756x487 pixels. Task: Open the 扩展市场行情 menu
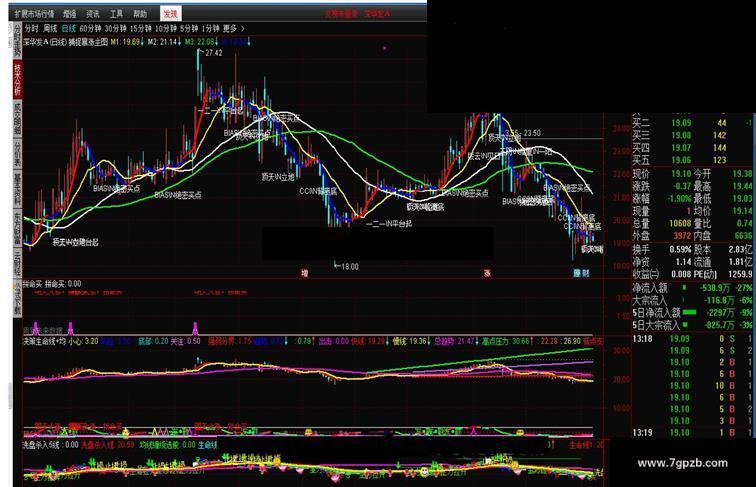(34, 14)
